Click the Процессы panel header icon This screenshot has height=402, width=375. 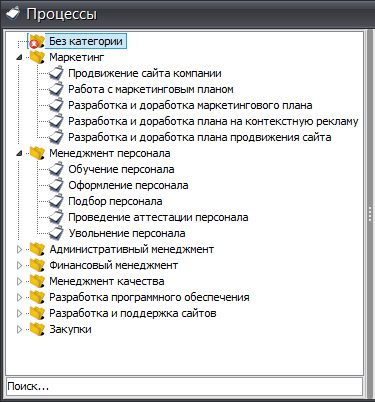13,14
